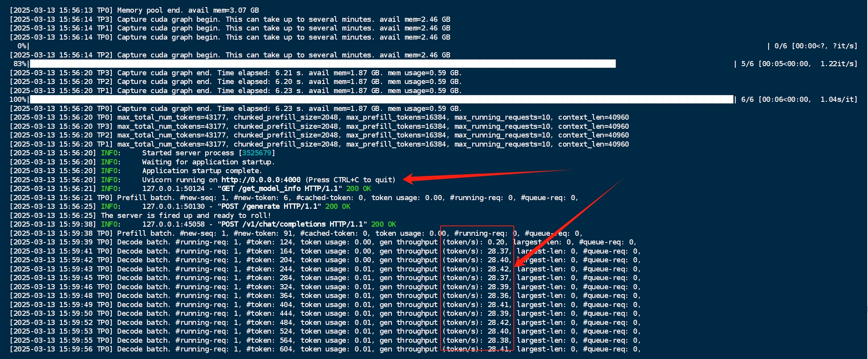Click the TP0 'Capture cuda graph end' line
868x359 pixels.
coord(236,109)
